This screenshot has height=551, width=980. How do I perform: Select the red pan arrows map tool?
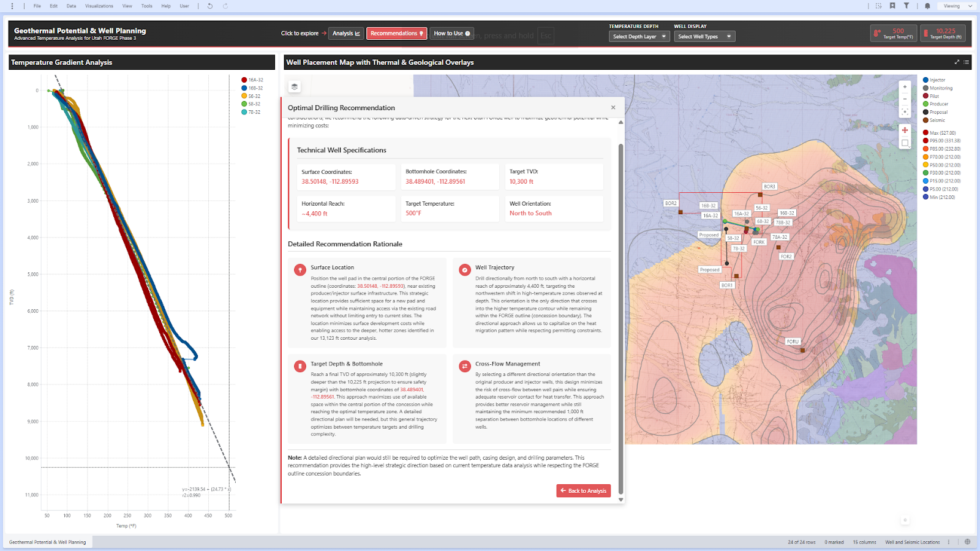coord(905,130)
